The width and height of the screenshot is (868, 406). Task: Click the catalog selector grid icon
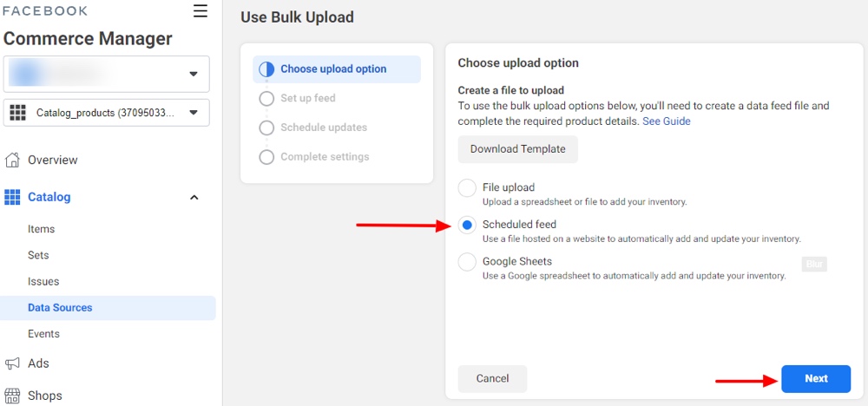[18, 113]
